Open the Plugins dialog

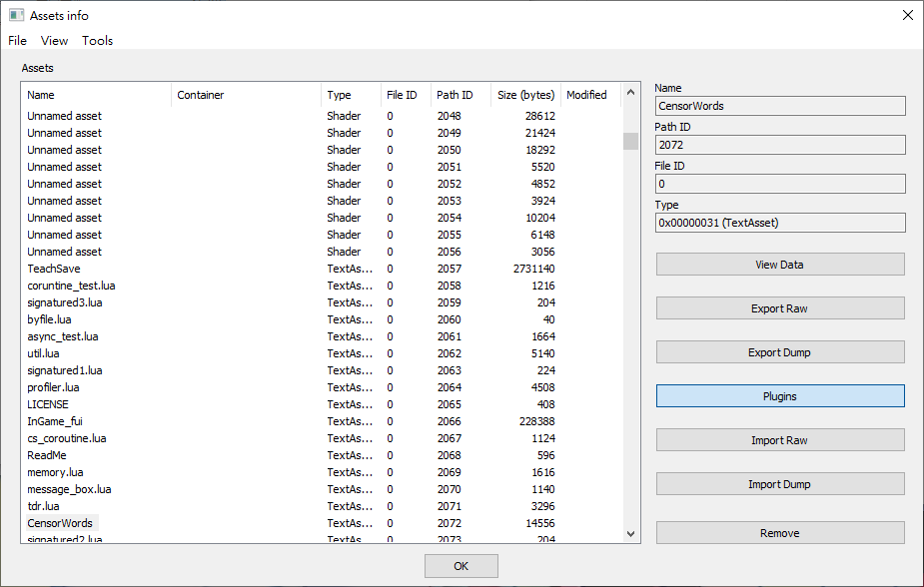(x=779, y=396)
